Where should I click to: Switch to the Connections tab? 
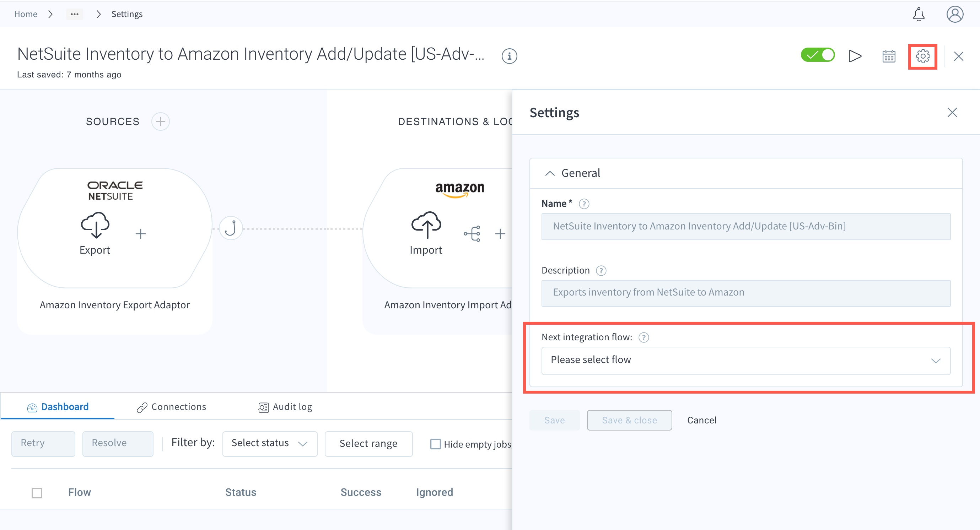tap(171, 407)
